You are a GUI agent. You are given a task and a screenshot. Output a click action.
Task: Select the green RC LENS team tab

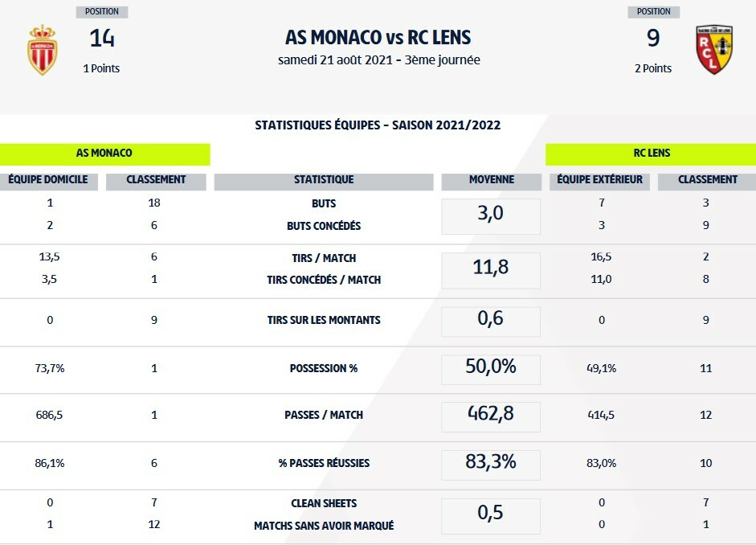point(651,153)
